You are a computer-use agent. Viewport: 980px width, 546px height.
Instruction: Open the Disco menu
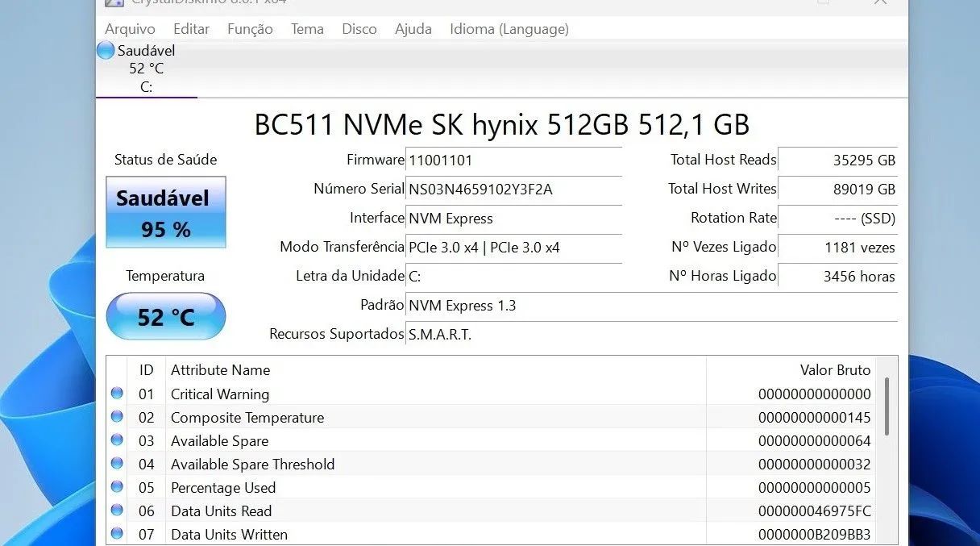(359, 29)
